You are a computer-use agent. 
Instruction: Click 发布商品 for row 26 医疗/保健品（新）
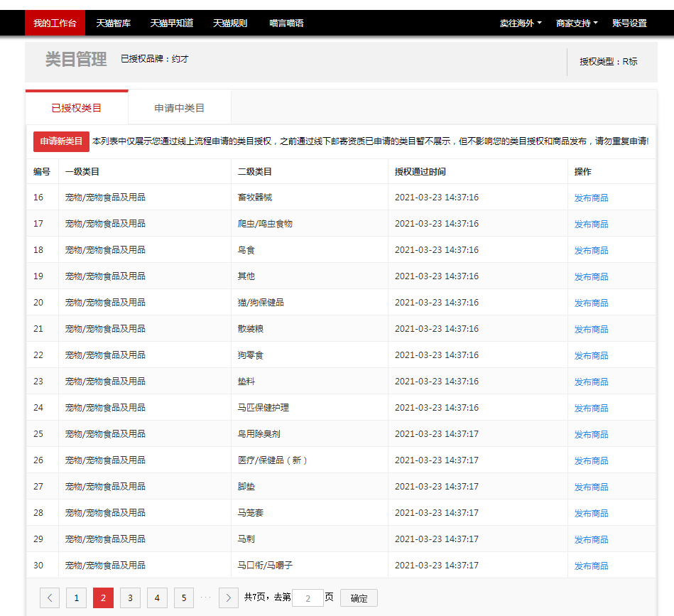[592, 461]
